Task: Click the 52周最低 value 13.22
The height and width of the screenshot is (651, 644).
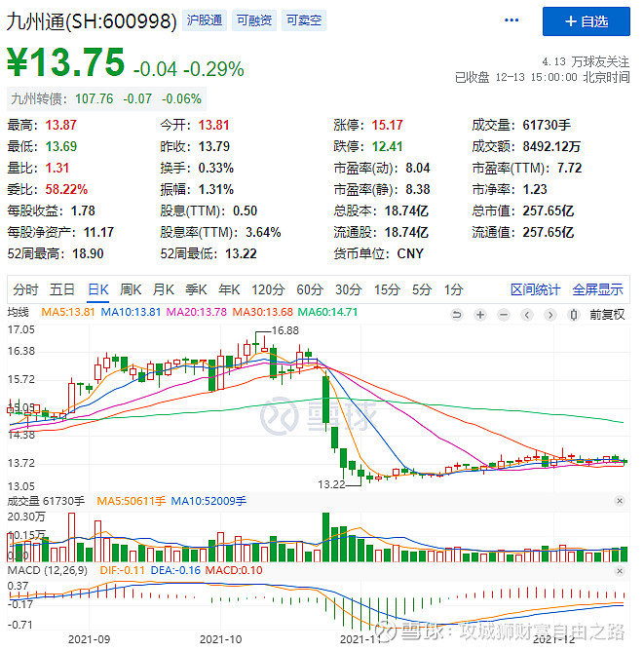Action: click(241, 253)
